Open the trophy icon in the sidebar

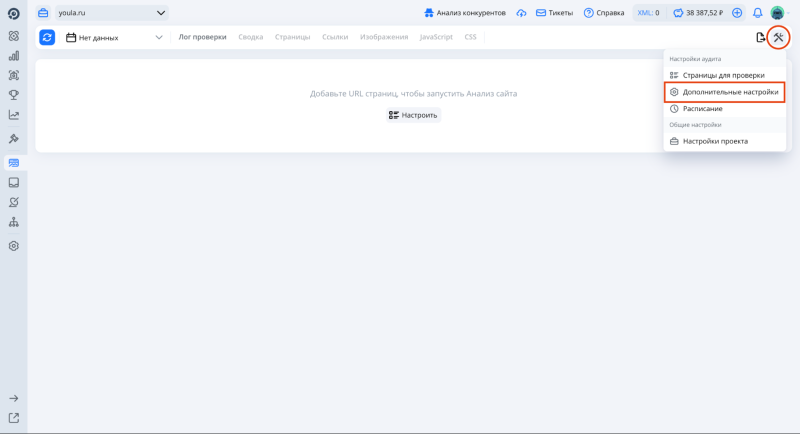14,95
